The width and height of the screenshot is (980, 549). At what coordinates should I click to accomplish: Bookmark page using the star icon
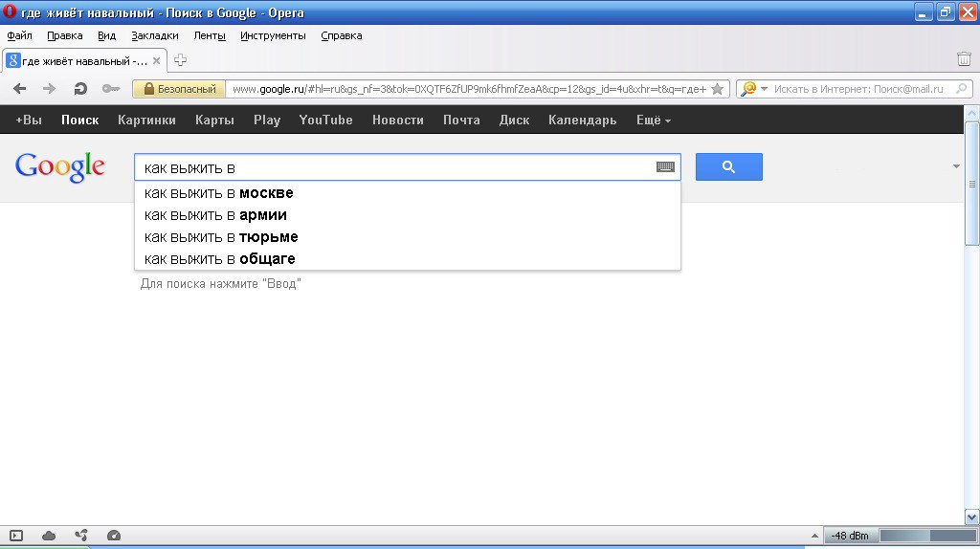coord(718,89)
